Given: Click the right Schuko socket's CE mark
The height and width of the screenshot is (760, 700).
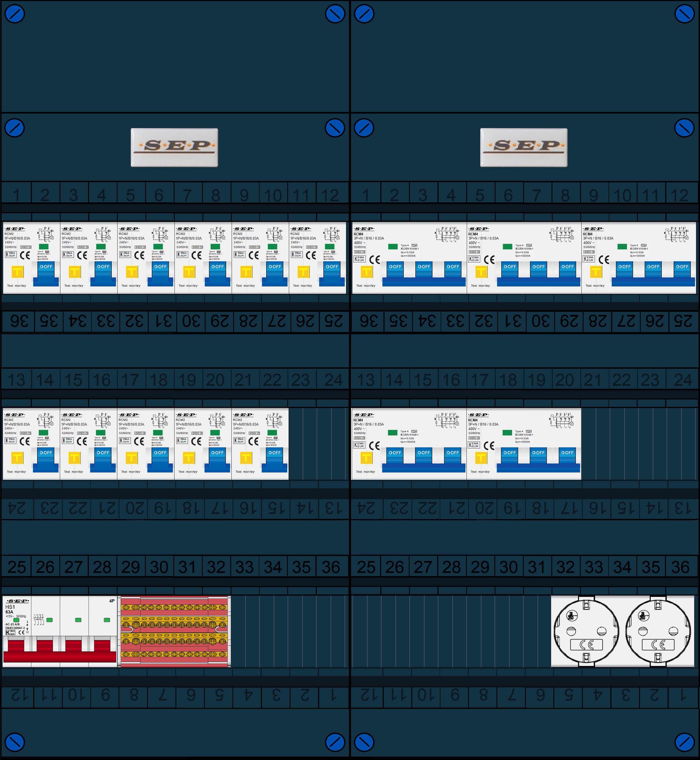Looking at the screenshot, I should 658,645.
